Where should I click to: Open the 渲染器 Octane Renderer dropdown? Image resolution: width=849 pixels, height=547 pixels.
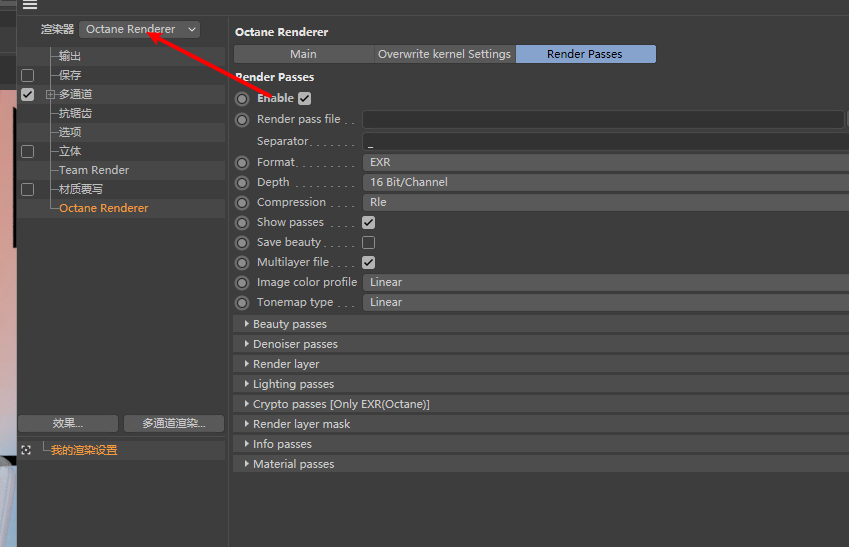tap(140, 29)
